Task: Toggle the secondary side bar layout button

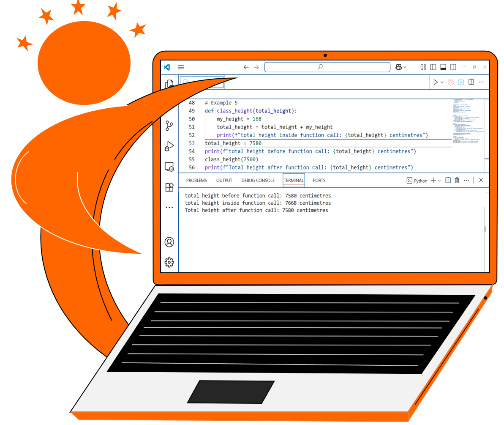Action: (x=453, y=67)
